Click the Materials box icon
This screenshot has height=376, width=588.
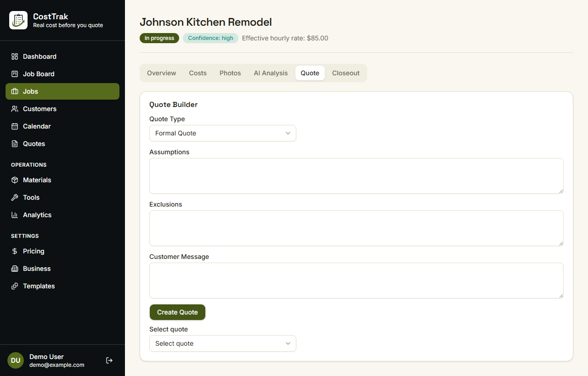[x=15, y=180]
